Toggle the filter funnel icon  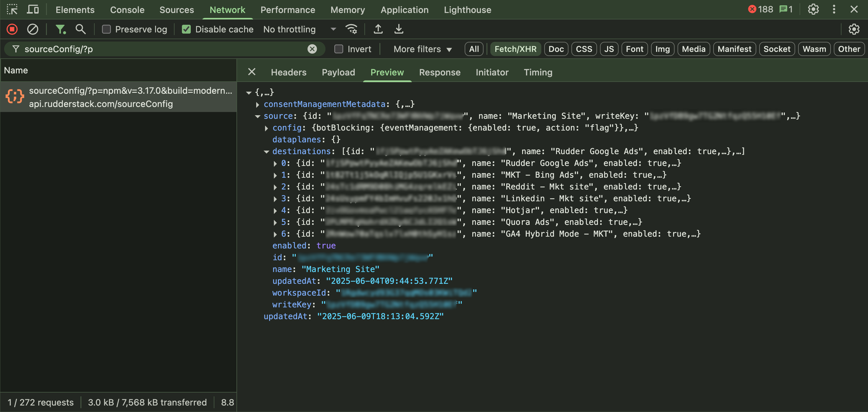(60, 29)
